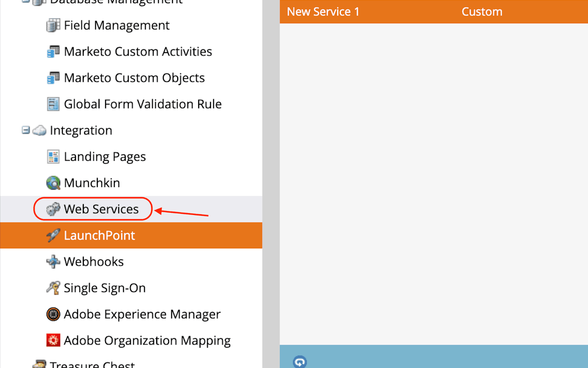This screenshot has height=368, width=588.
Task: Click the refresh icon in the bottom bar
Action: (x=300, y=362)
